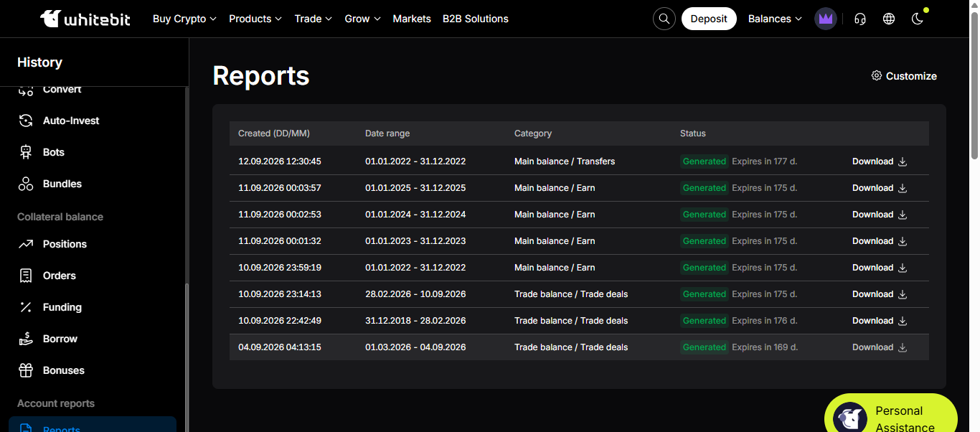980x432 pixels.
Task: Download the 01.01.2022 Transfers report
Action: click(x=880, y=161)
